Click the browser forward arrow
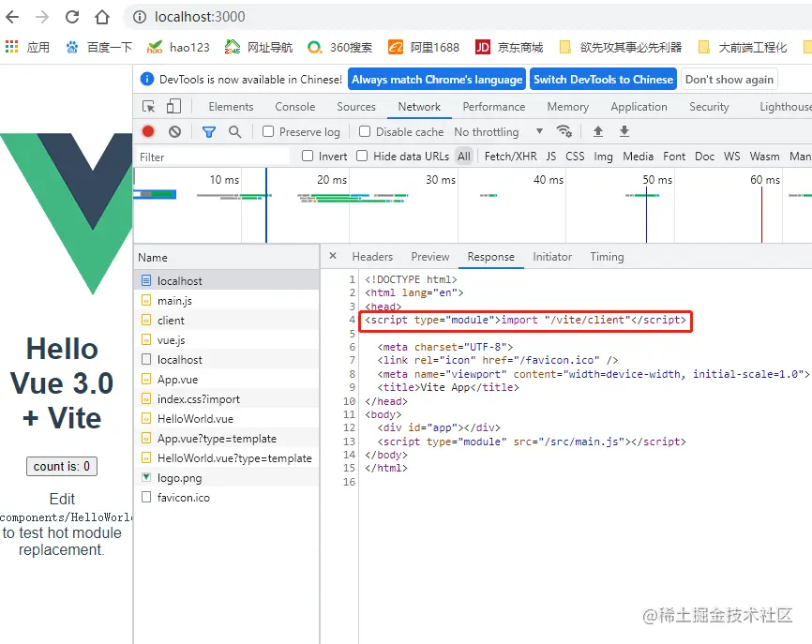 point(42,17)
